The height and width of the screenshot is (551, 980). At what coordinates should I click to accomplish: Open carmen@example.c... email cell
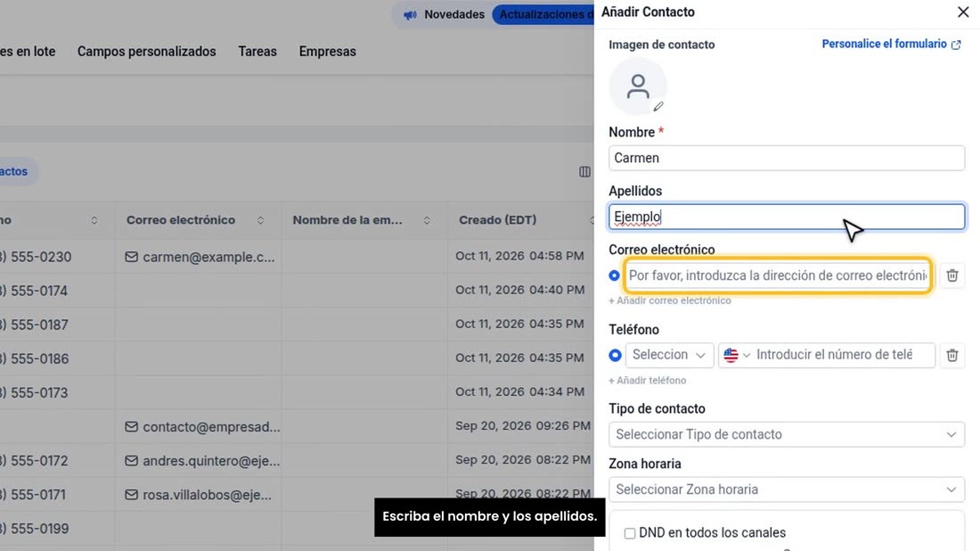pyautogui.click(x=208, y=257)
